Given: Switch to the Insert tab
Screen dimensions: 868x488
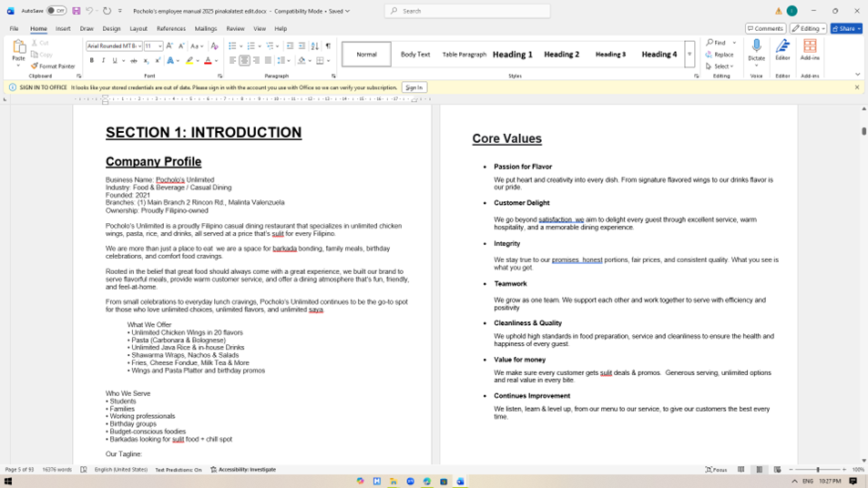Looking at the screenshot, I should (x=63, y=29).
